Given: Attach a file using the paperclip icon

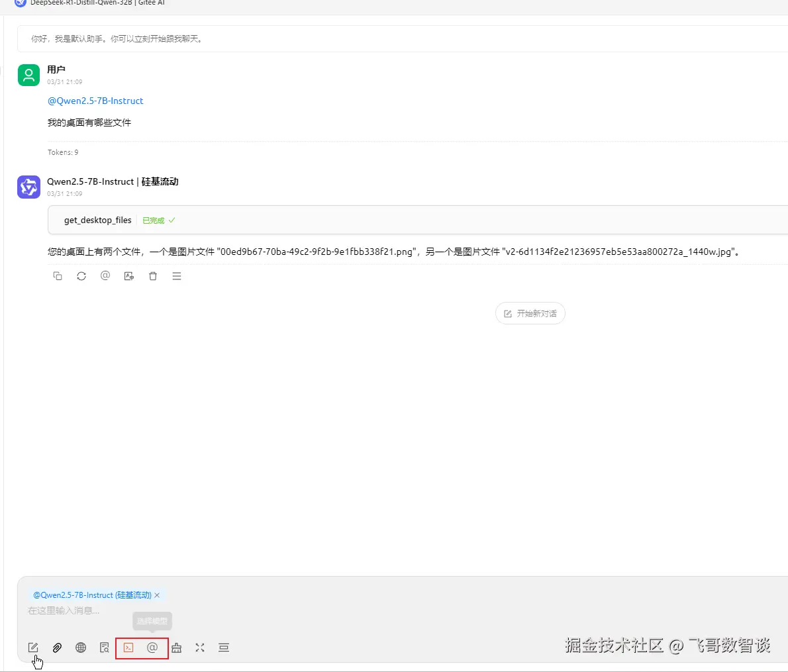Looking at the screenshot, I should pyautogui.click(x=58, y=648).
